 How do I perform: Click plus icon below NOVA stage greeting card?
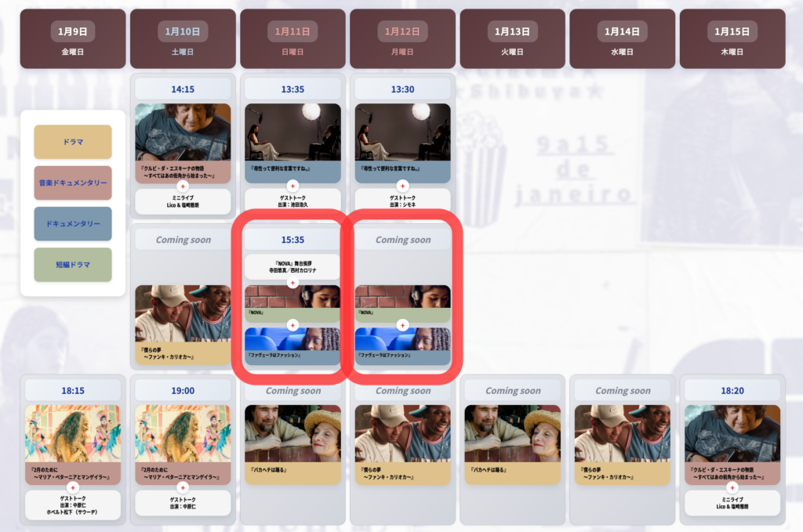[x=292, y=283]
